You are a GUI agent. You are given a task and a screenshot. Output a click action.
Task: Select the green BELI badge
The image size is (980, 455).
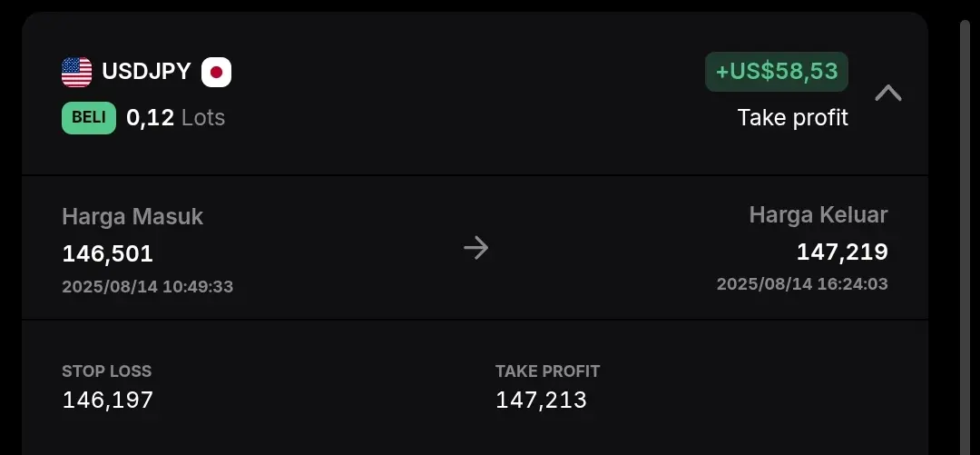pos(89,118)
